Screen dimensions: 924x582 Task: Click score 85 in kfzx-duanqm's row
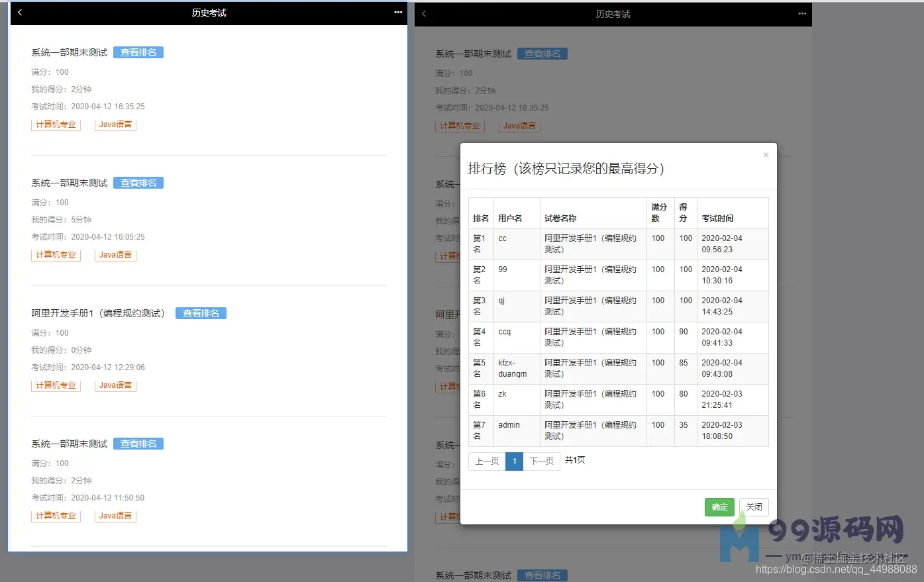684,363
